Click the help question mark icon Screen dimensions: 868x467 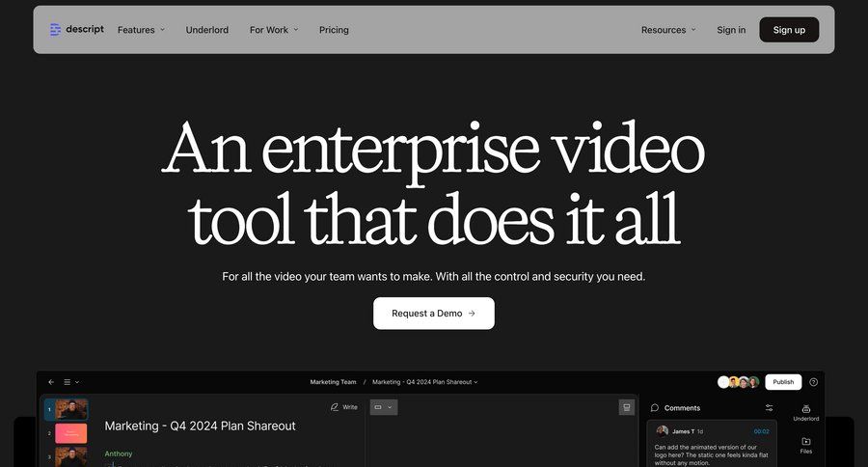point(813,382)
